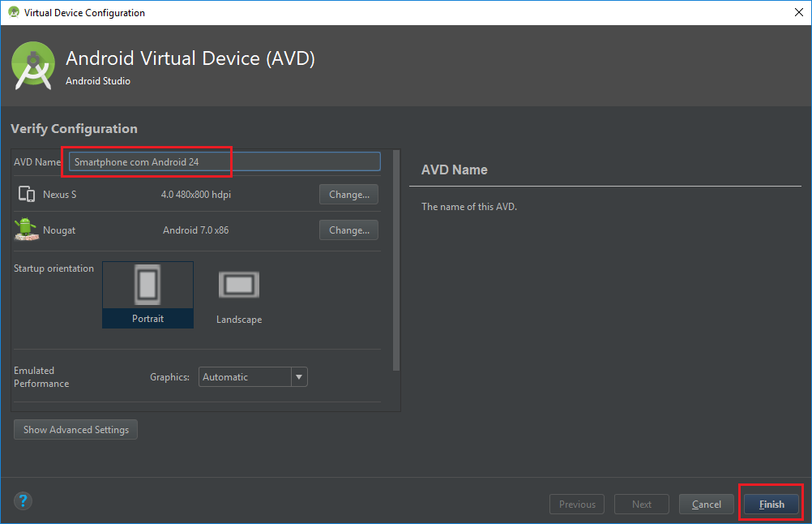Viewport: 812px width, 524px height.
Task: Show Advanced Settings
Action: (x=75, y=430)
